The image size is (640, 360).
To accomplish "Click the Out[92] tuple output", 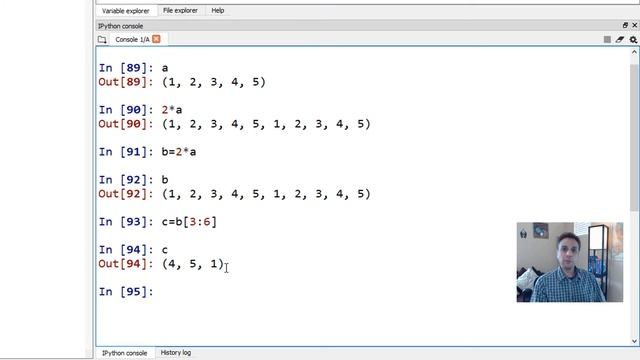I will [x=266, y=193].
